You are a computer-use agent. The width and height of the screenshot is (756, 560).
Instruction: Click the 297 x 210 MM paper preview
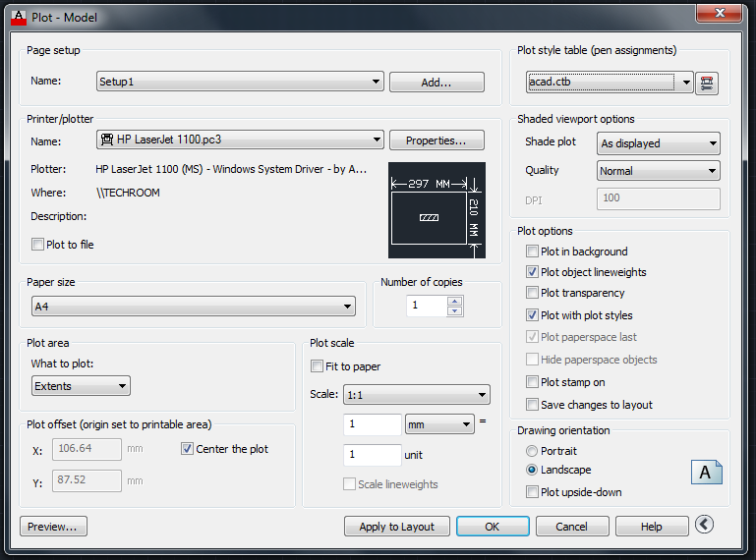click(436, 210)
